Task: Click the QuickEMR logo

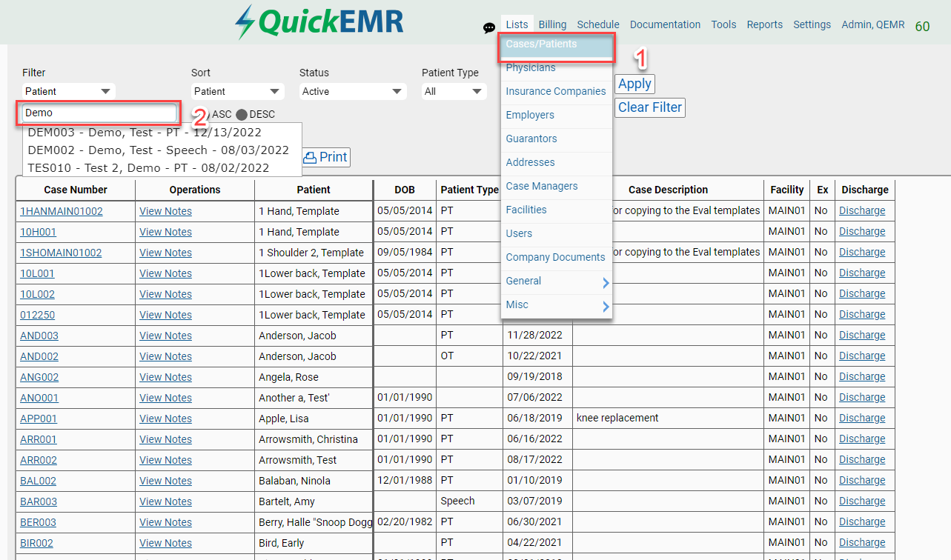Action: pyautogui.click(x=319, y=22)
